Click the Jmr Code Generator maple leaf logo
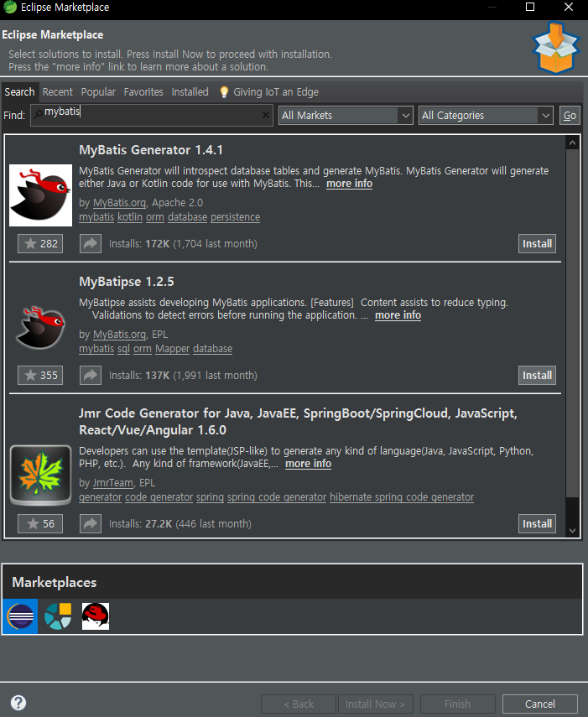Image resolution: width=588 pixels, height=717 pixels. (41, 475)
